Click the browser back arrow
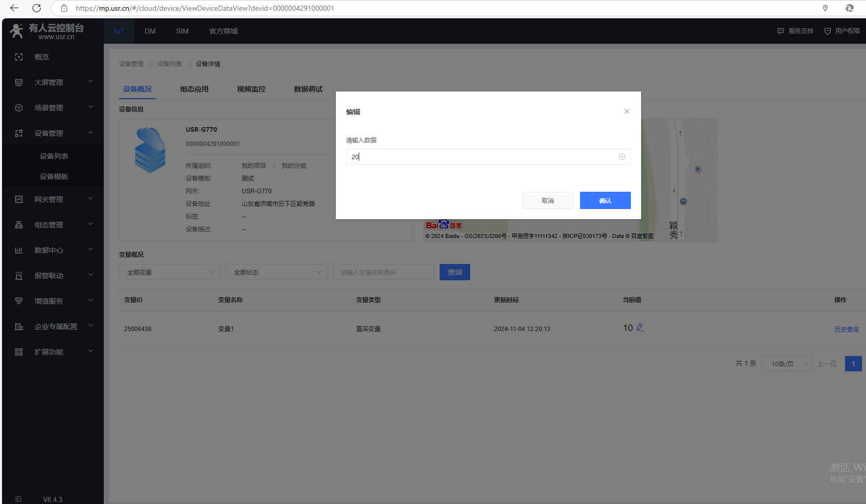The width and height of the screenshot is (866, 504). coord(14,8)
